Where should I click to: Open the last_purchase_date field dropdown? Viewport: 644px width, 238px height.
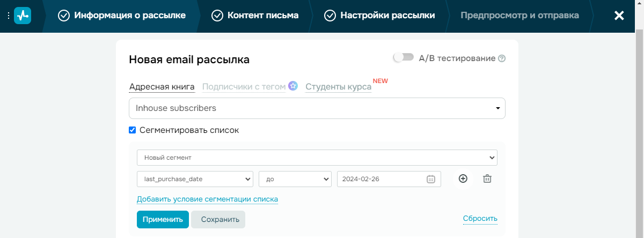[x=195, y=179]
